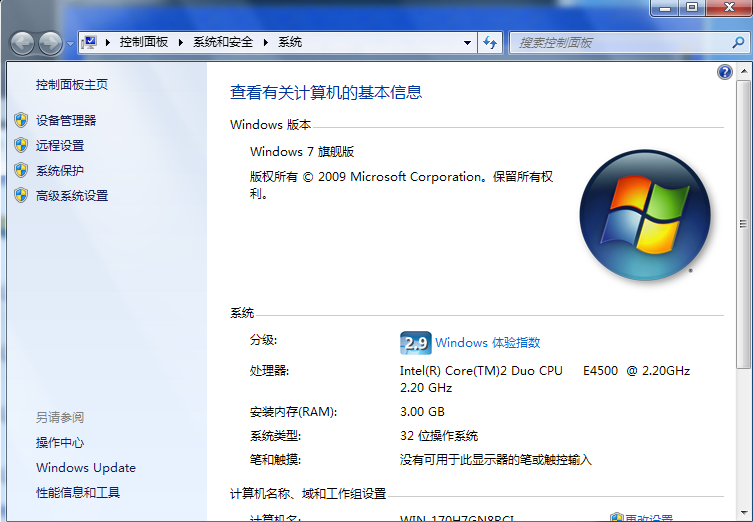Click the Windows 7 logo orb
The width and height of the screenshot is (753, 522).
click(645, 215)
